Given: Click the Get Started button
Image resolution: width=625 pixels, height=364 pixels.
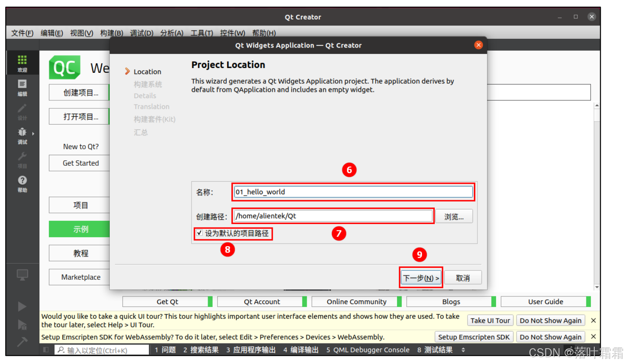Looking at the screenshot, I should [80, 163].
